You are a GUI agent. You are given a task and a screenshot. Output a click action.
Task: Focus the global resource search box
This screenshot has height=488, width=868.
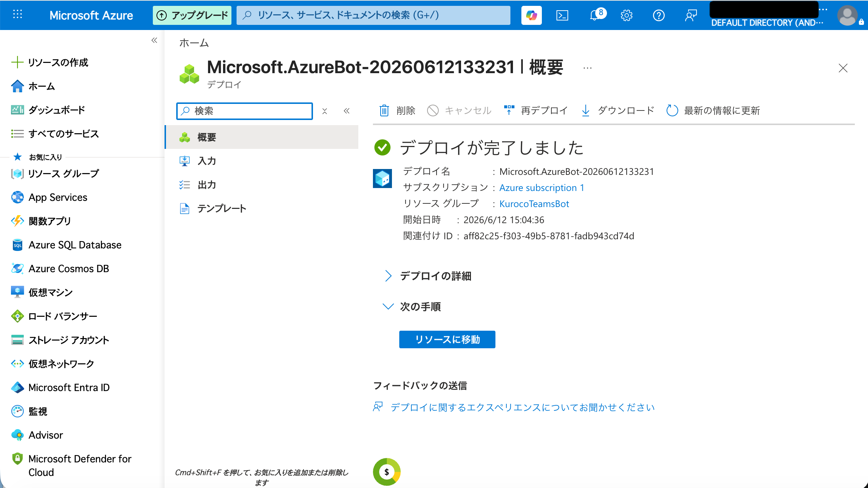[x=373, y=15]
